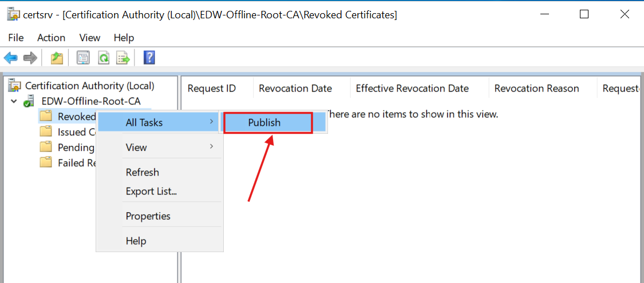Expand the All Tasks submenu arrow

211,122
